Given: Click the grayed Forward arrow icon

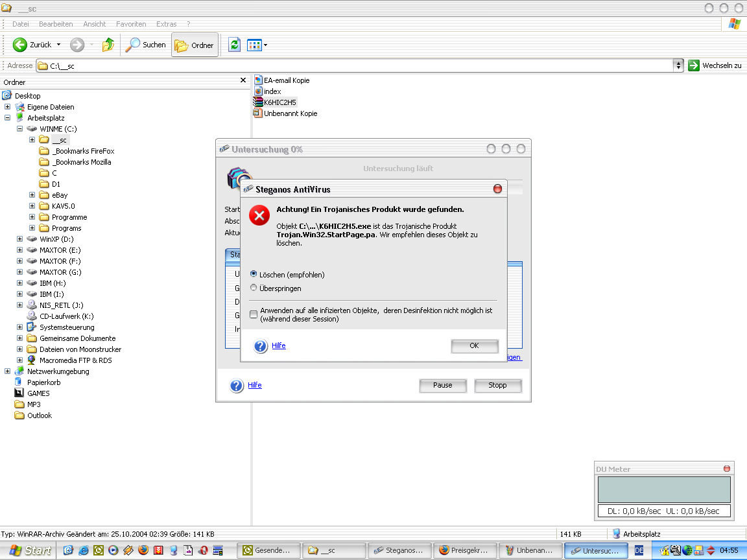Looking at the screenshot, I should pyautogui.click(x=77, y=45).
